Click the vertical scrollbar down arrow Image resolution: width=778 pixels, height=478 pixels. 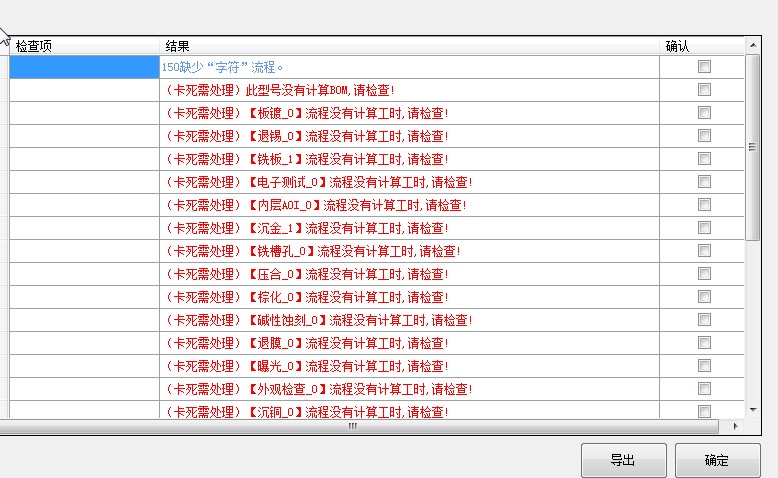click(753, 410)
